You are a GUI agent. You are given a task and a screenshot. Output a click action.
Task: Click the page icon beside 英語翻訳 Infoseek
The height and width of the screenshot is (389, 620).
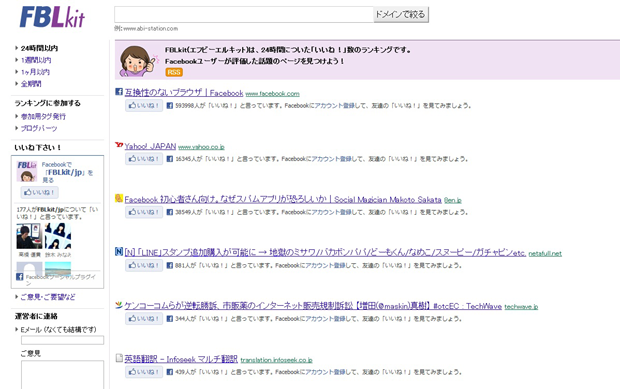[119, 358]
